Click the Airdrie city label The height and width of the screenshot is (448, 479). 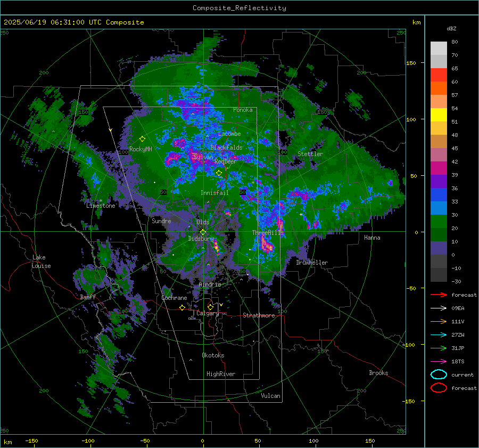click(x=210, y=284)
